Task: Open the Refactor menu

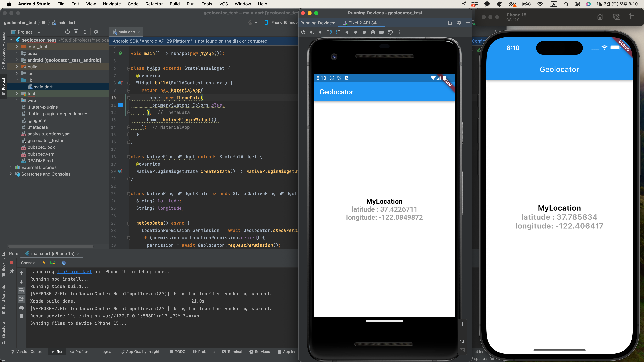Action: 154,4
